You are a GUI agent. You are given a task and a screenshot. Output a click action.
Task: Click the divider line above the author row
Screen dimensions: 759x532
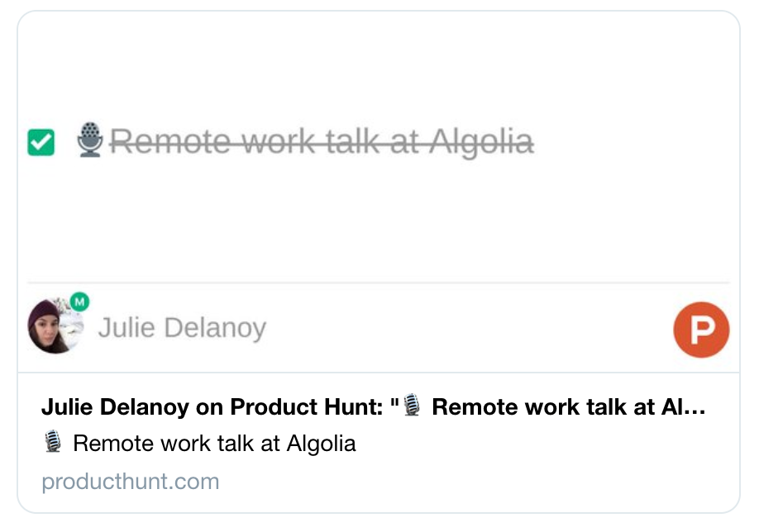point(379,282)
